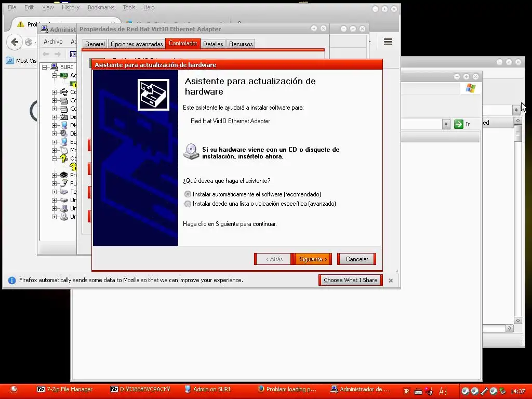Switch to Admin on SURI taskbar button

pyautogui.click(x=207, y=389)
